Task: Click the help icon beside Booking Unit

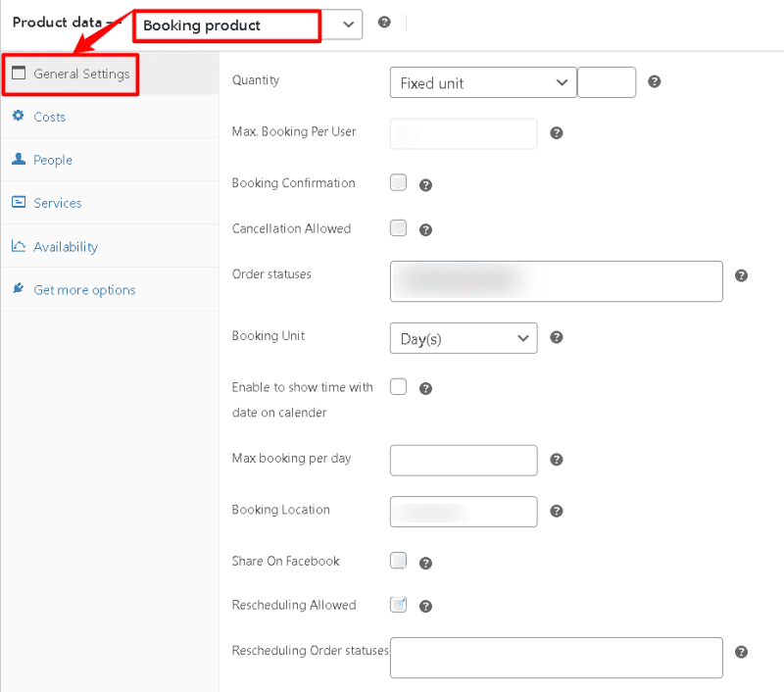Action: pyautogui.click(x=556, y=337)
